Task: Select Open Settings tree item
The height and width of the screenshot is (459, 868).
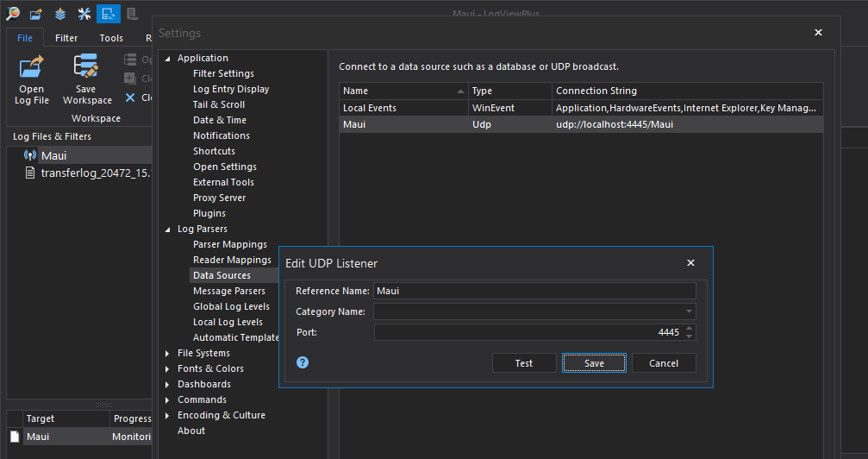Action: [x=225, y=167]
